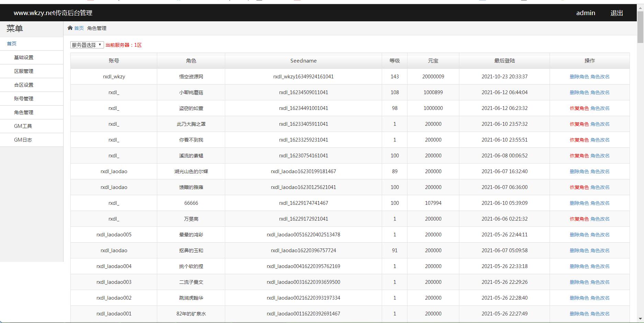Select 合区设置 from the sidebar

(x=24, y=85)
